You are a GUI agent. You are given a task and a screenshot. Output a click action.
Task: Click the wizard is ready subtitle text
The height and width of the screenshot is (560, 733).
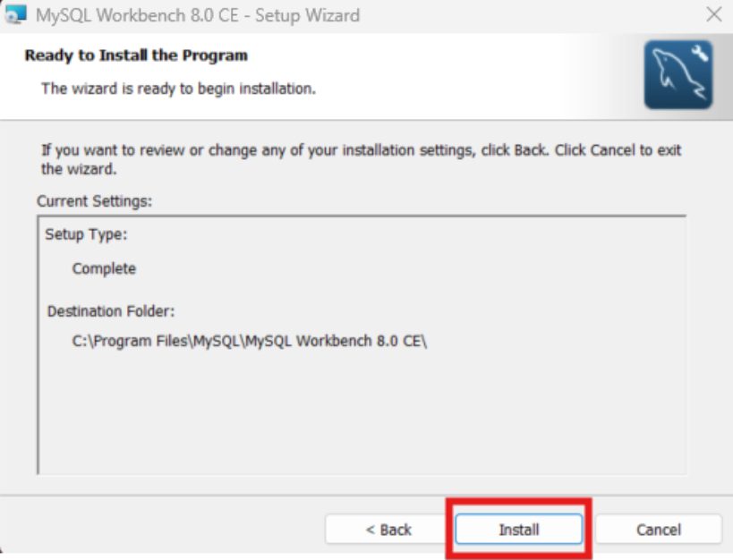pos(179,89)
